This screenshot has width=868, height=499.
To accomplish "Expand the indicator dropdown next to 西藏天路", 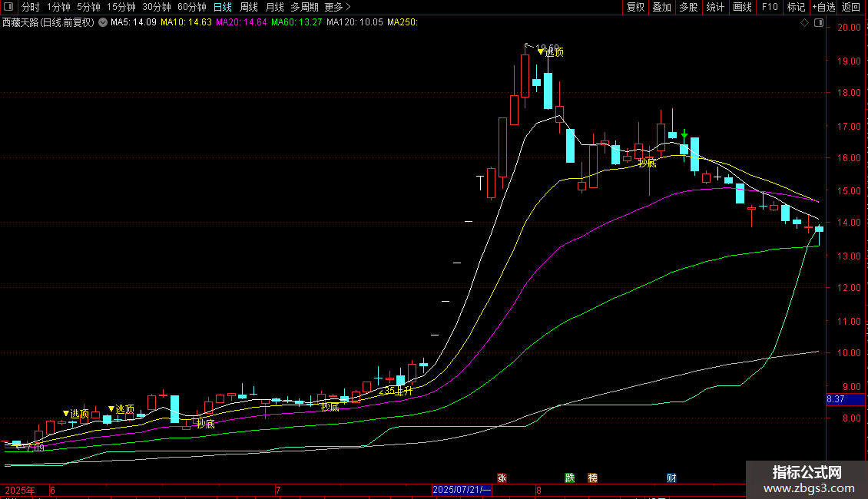I will (x=103, y=23).
